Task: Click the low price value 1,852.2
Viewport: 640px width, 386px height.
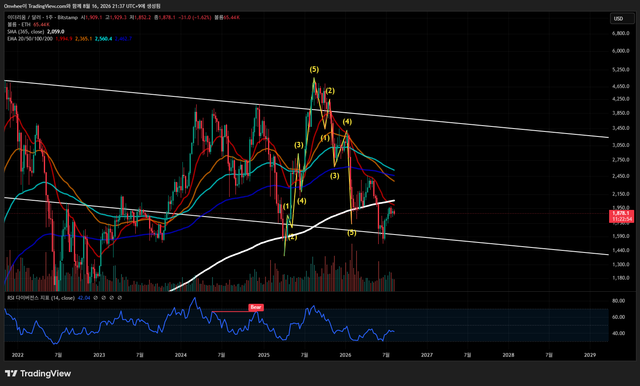Action: tap(143, 18)
